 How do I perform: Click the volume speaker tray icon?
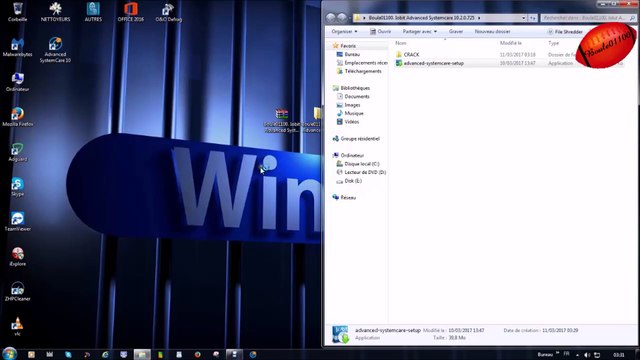pyautogui.click(x=587, y=355)
